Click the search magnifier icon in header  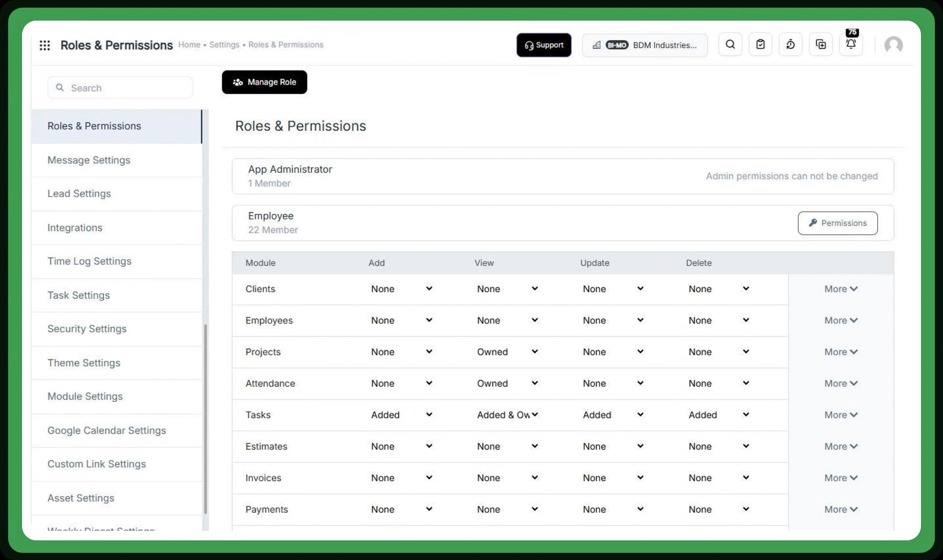click(730, 44)
